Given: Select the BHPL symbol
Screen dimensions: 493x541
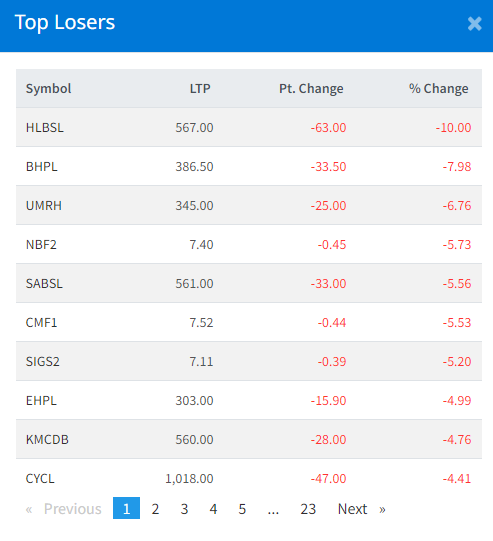Looking at the screenshot, I should pyautogui.click(x=41, y=167).
